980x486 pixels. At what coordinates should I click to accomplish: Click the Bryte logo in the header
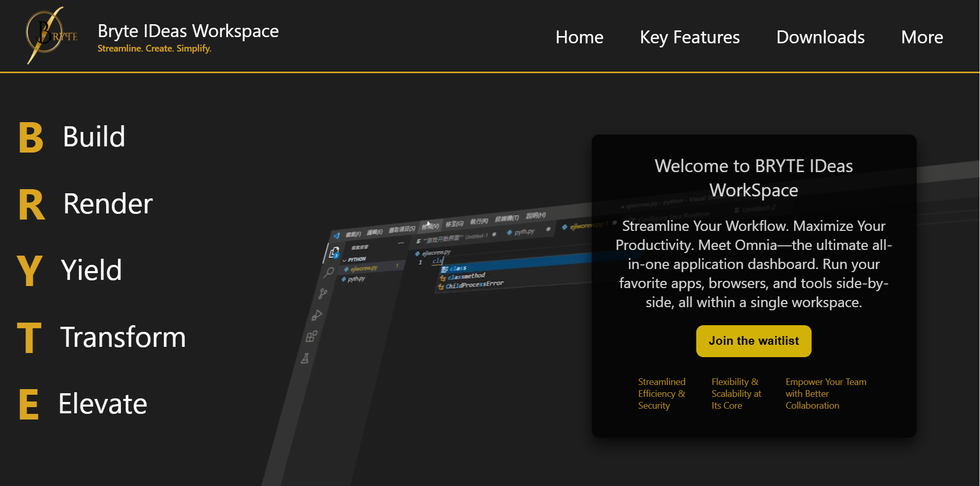pyautogui.click(x=51, y=36)
